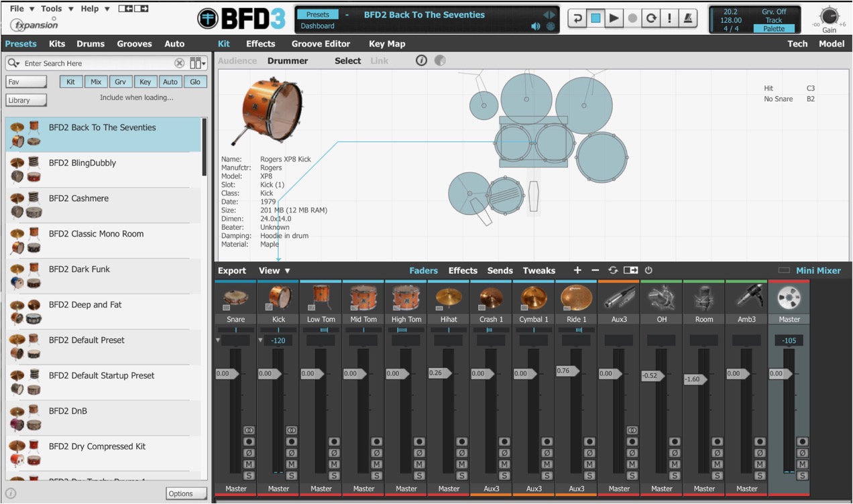Click the speaker audition icon in display
The height and width of the screenshot is (504, 853).
tap(536, 26)
